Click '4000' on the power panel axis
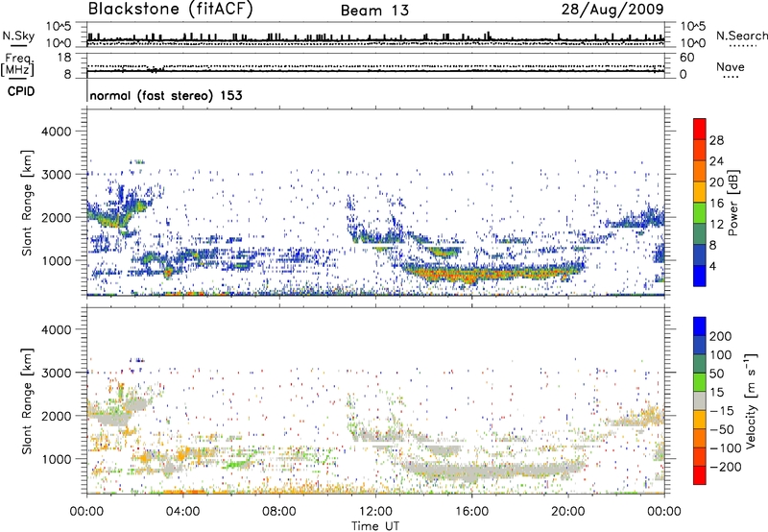The width and height of the screenshot is (768, 532). click(56, 132)
